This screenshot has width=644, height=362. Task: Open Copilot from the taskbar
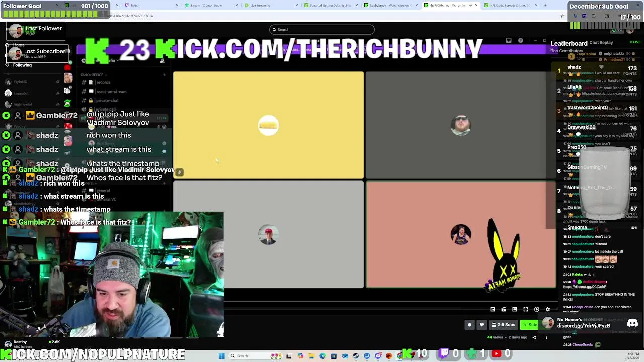[x=300, y=356]
